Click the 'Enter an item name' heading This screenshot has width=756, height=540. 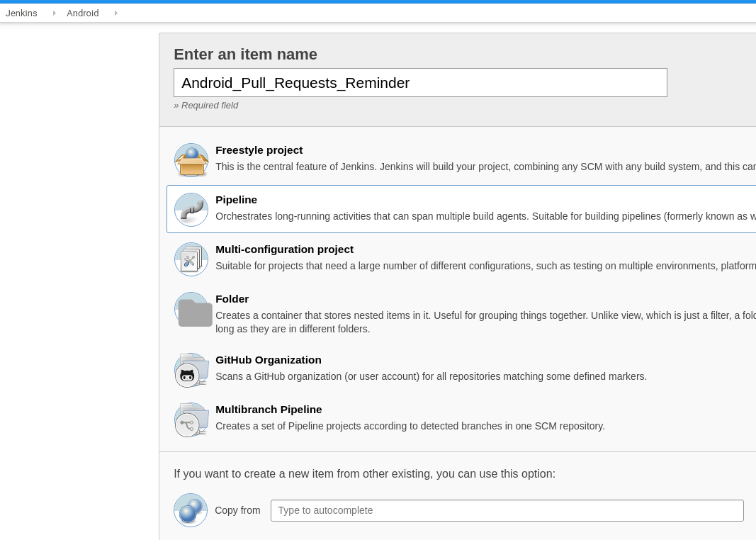(x=245, y=55)
